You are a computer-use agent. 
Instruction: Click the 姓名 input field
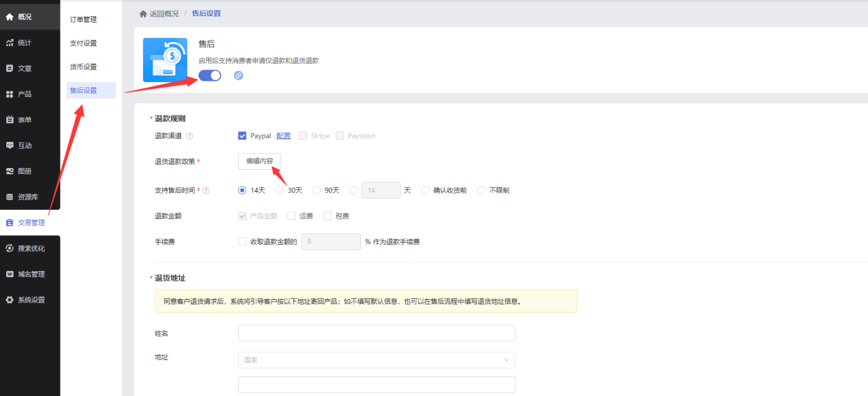point(376,333)
